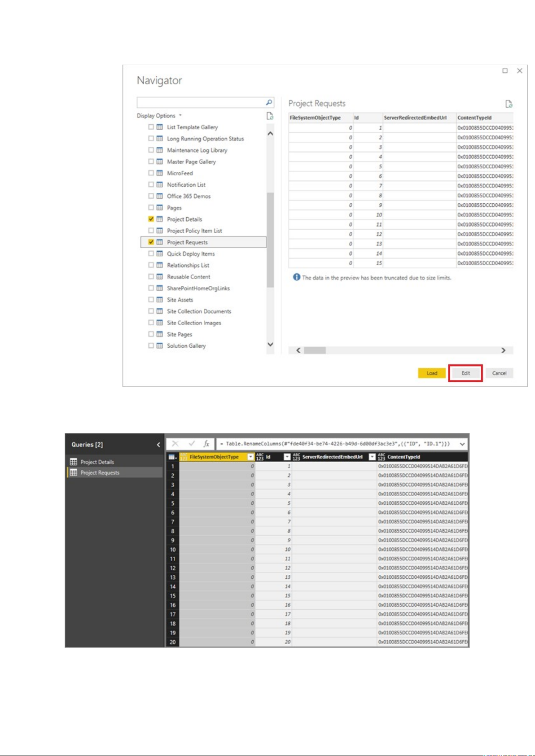Select the Site Collection Images table icon
535x756 pixels.
(x=159, y=323)
